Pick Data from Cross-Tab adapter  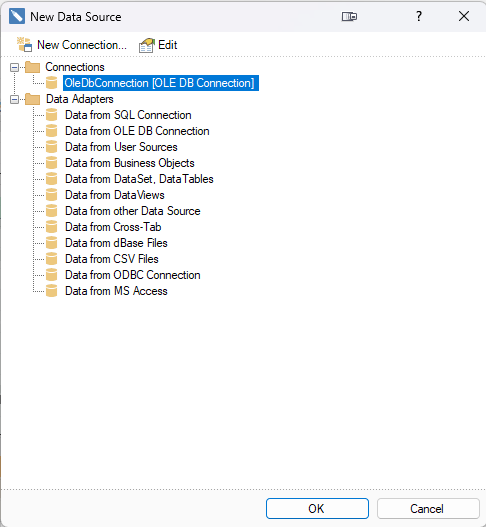[113, 227]
